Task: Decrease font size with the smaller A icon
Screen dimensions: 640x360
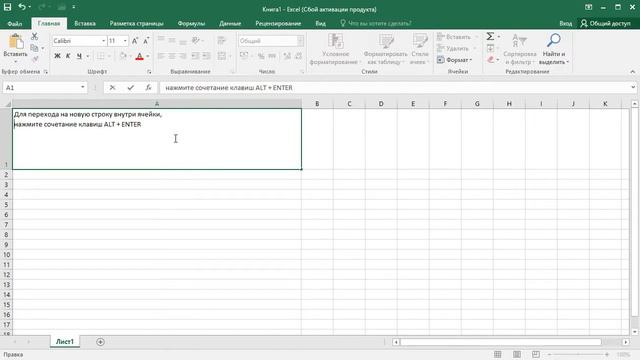Action: (x=146, y=41)
